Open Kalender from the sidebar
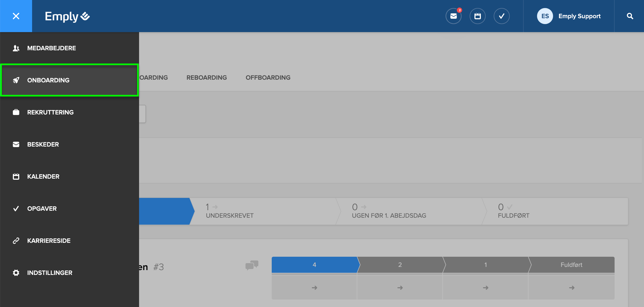The height and width of the screenshot is (307, 644). (43, 176)
